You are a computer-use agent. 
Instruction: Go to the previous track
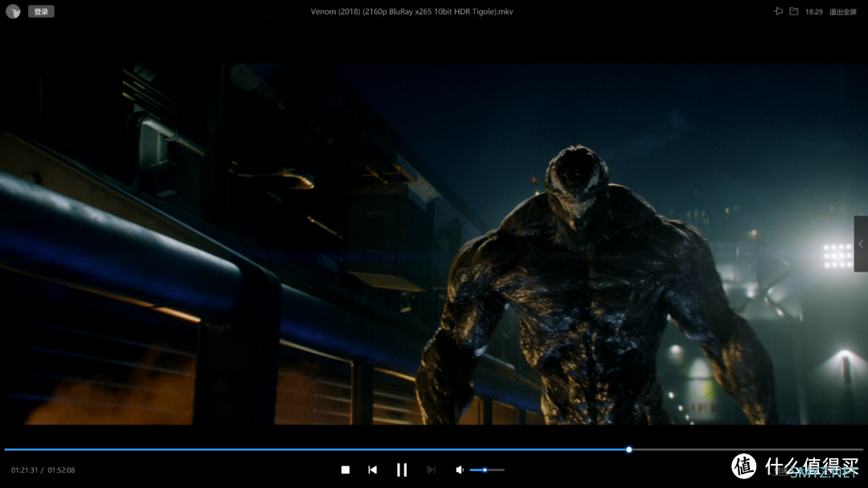[x=373, y=470]
